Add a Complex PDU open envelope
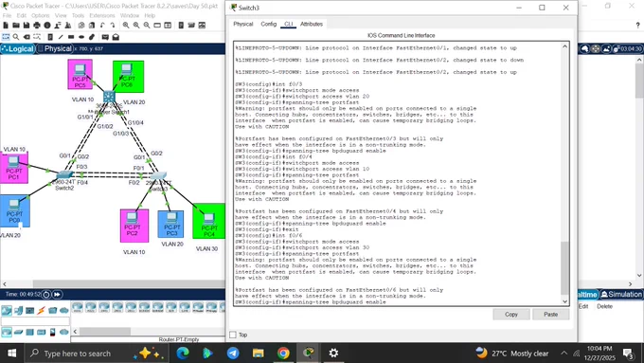This screenshot has height=363, width=644. click(116, 37)
